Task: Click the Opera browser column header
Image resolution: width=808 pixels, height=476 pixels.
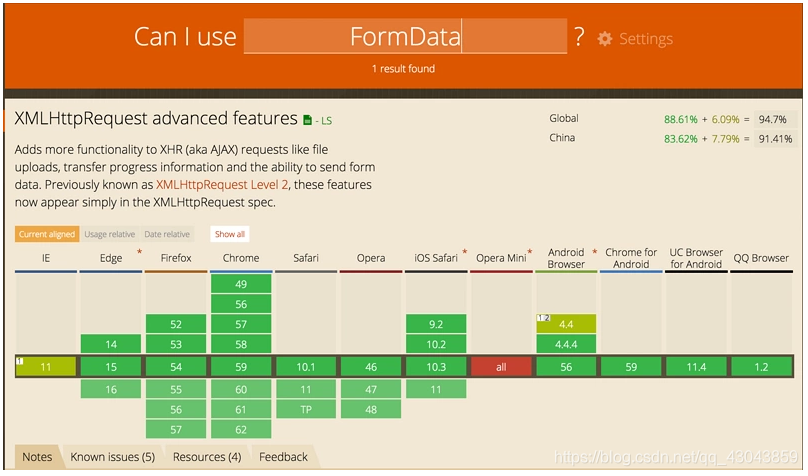Action: point(371,258)
